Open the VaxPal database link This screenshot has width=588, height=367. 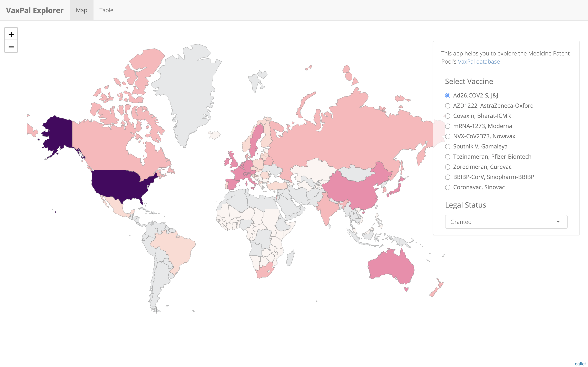click(478, 62)
